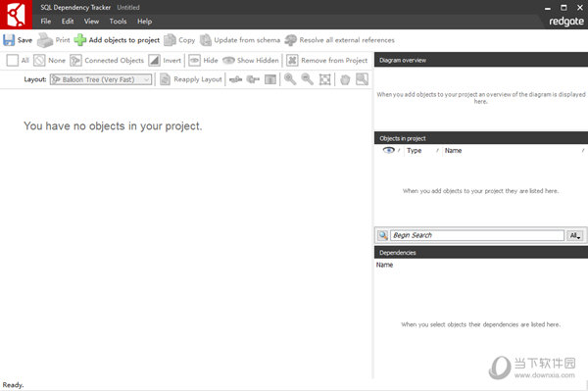Sort objects by Type column header
Screen dimensions: 588x391
(x=414, y=150)
